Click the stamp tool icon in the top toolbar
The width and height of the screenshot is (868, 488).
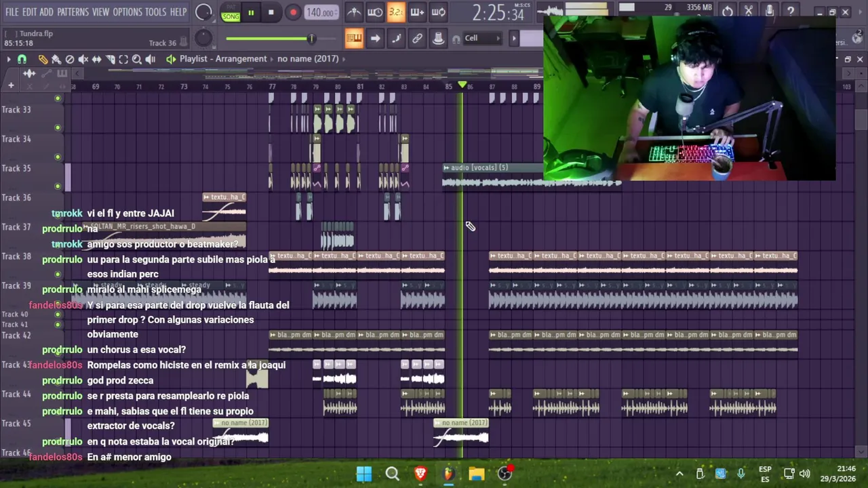point(438,38)
